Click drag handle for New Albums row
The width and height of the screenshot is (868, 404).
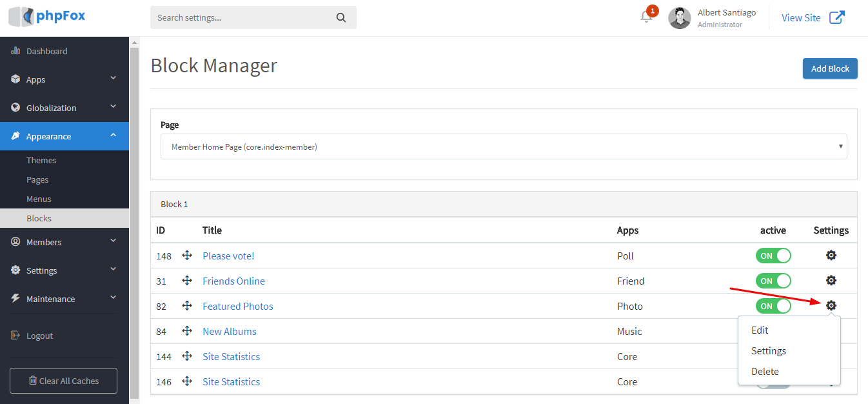pyautogui.click(x=187, y=331)
